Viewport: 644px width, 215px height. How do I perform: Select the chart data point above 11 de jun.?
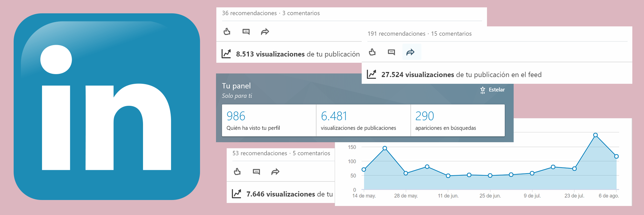point(448,176)
